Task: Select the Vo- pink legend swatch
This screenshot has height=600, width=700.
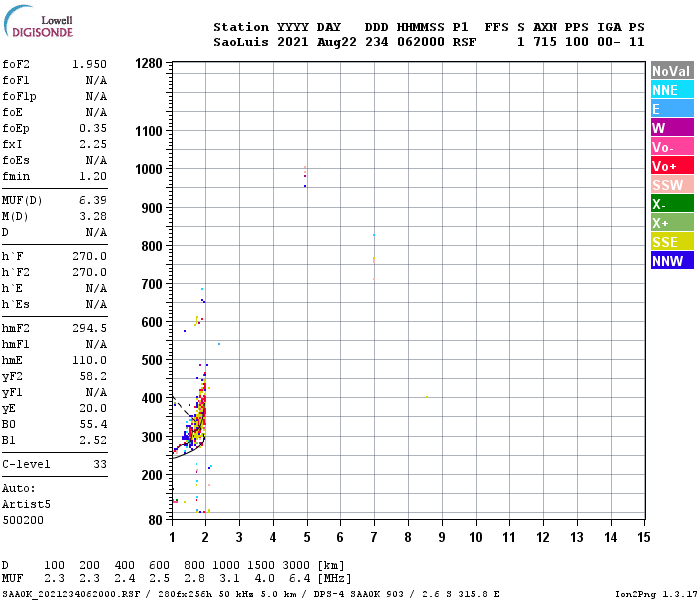Action: coord(672,147)
